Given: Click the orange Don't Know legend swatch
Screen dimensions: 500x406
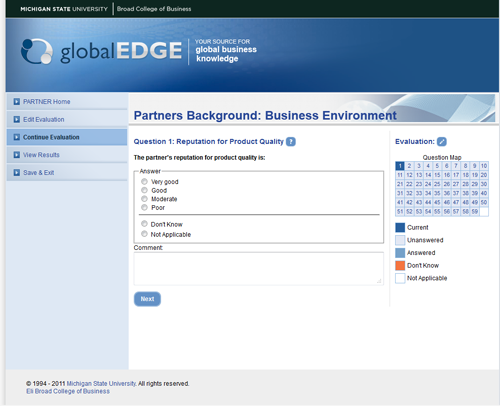Looking at the screenshot, I should coord(400,266).
